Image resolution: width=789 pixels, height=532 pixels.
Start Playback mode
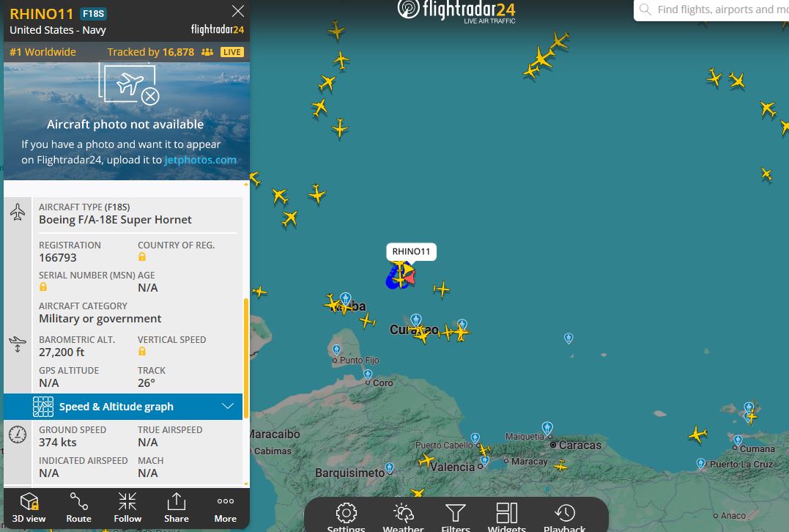[x=565, y=517]
